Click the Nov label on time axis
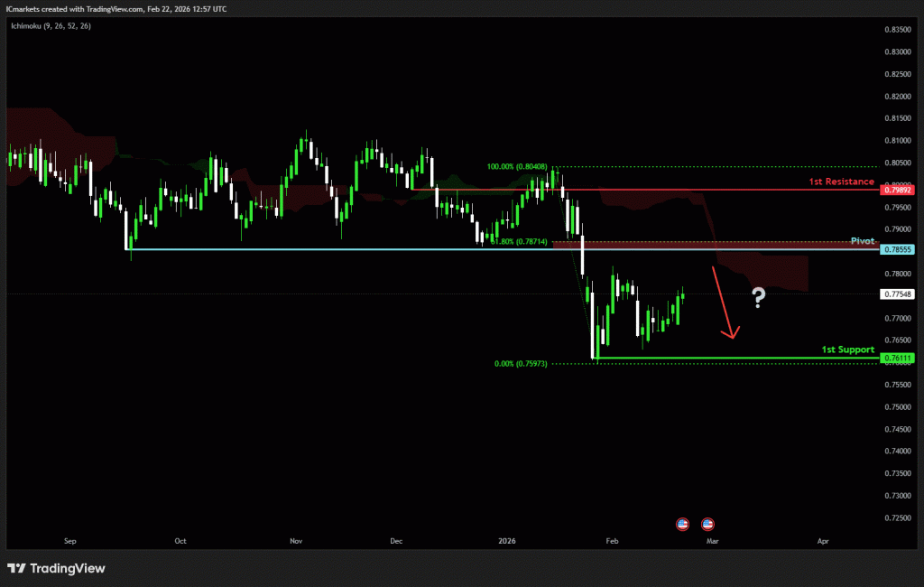The image size is (924, 587). pos(296,541)
